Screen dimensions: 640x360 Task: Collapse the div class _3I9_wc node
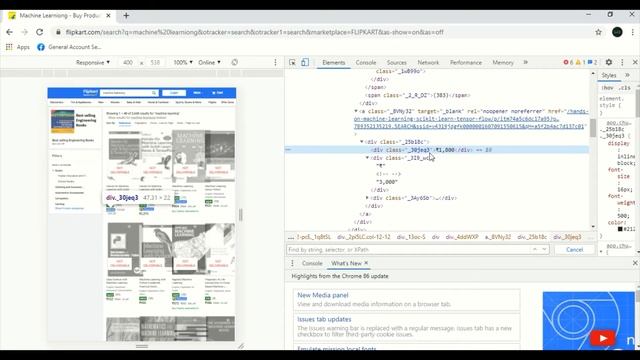pos(367,158)
